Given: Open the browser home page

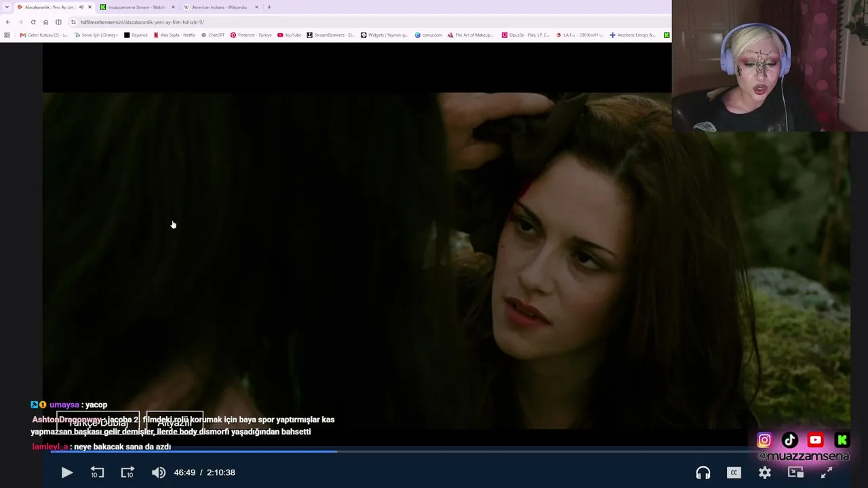Looking at the screenshot, I should tap(45, 22).
